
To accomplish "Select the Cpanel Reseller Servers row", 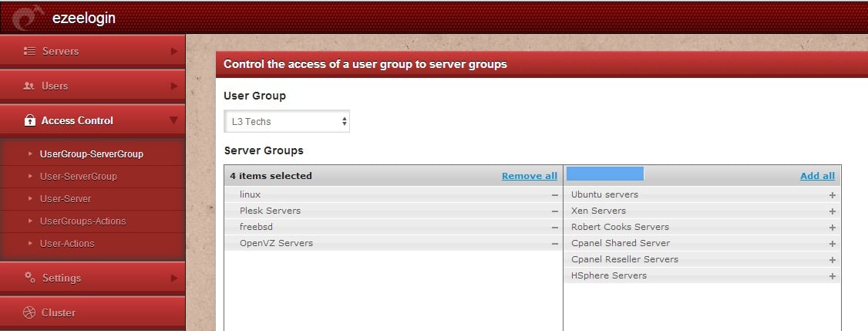I will coord(702,259).
